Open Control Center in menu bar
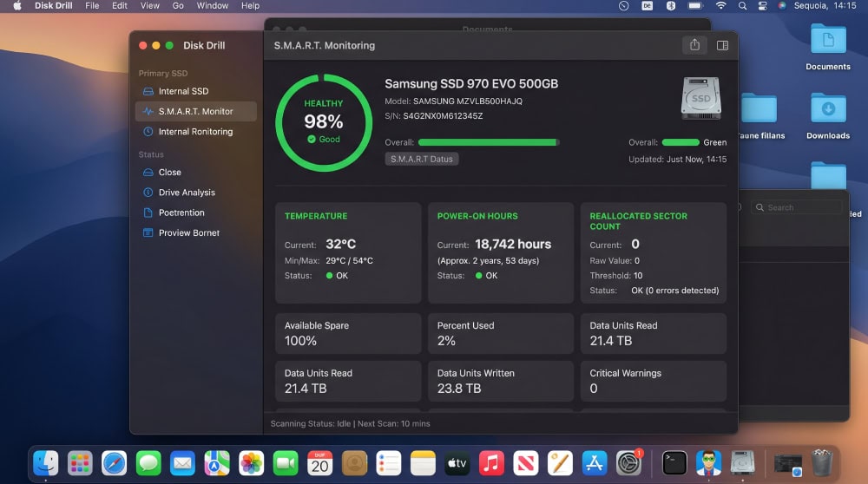This screenshot has height=484, width=868. coord(762,6)
